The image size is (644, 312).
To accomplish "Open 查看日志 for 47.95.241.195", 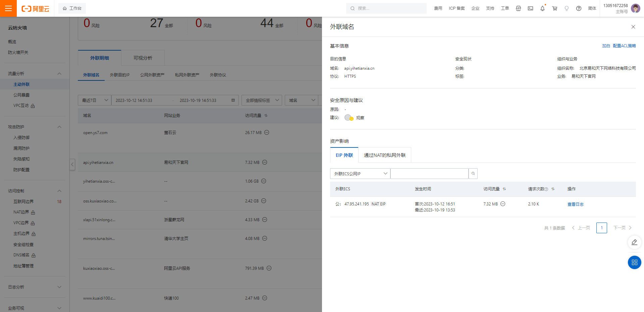I will (576, 204).
